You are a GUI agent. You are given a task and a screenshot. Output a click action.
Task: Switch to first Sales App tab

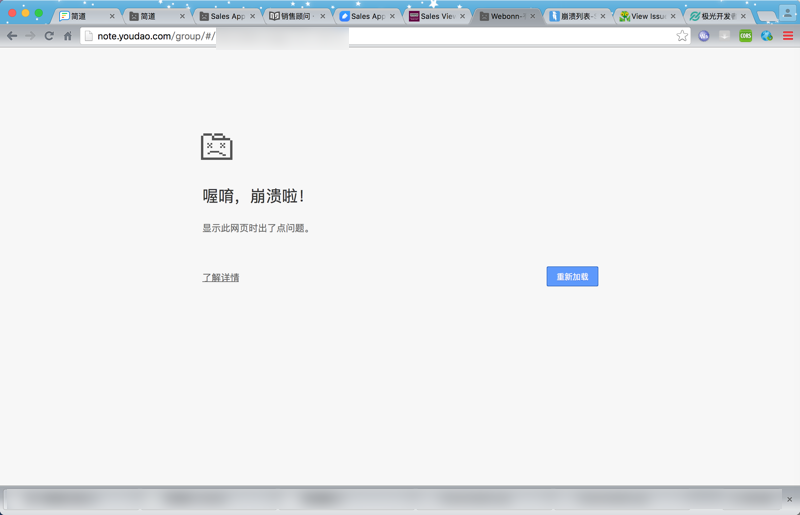227,16
